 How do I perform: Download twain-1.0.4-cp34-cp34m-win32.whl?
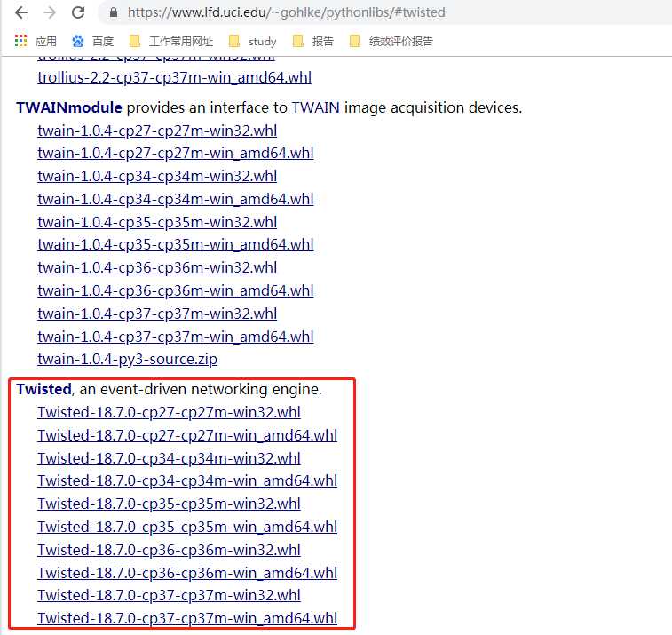[x=157, y=176]
